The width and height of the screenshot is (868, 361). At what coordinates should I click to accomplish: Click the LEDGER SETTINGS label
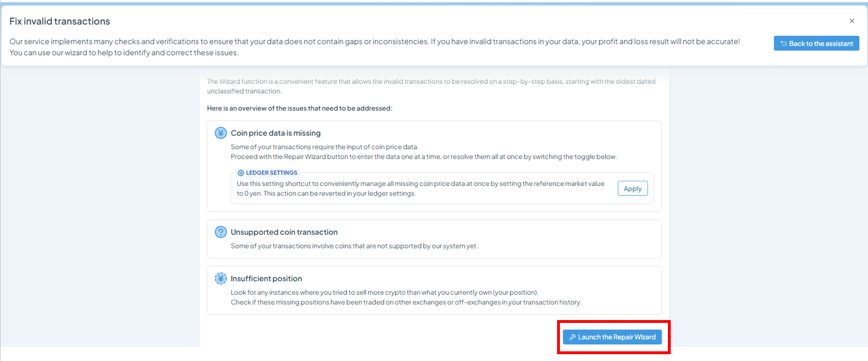271,173
